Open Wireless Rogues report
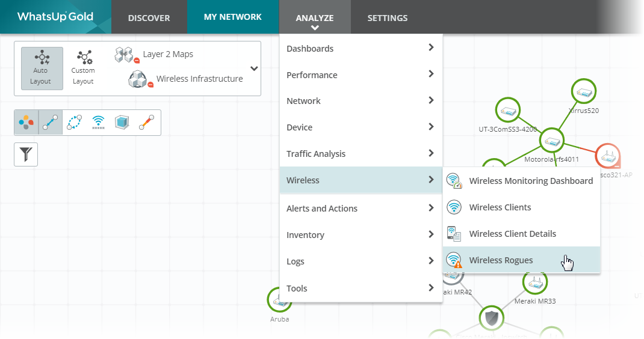The image size is (644, 339). click(521, 260)
